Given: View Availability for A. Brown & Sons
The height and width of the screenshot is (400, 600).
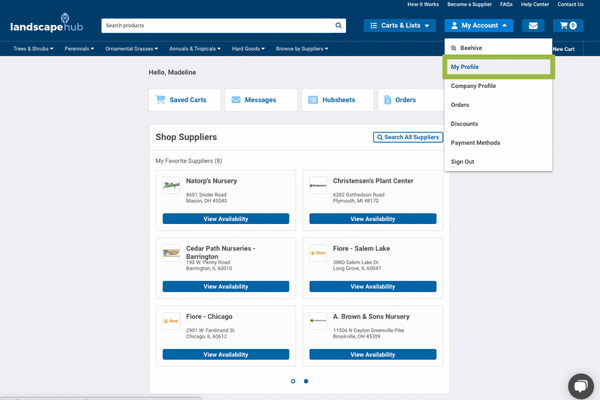Looking at the screenshot, I should point(373,354).
